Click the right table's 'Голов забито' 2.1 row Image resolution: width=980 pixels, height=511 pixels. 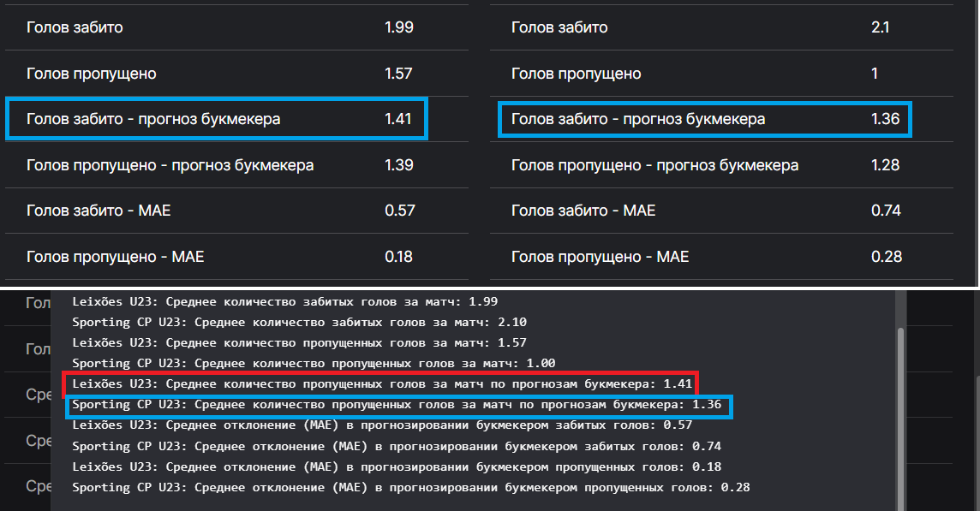(702, 27)
